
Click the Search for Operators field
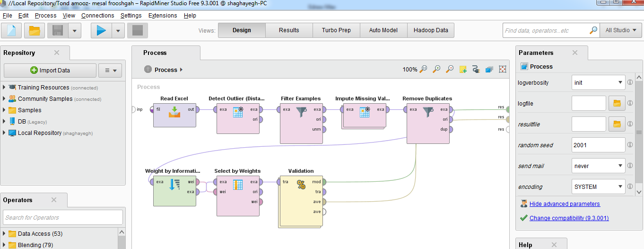[x=63, y=217]
